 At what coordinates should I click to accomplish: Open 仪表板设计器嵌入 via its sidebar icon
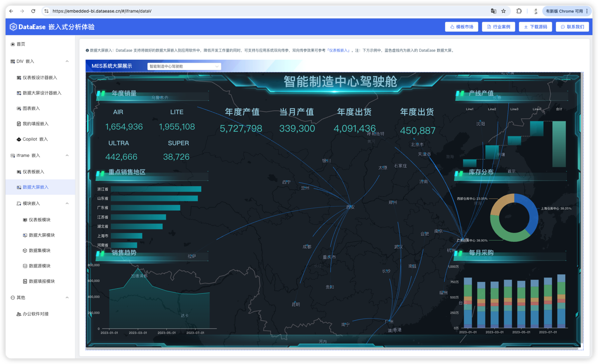tap(19, 77)
